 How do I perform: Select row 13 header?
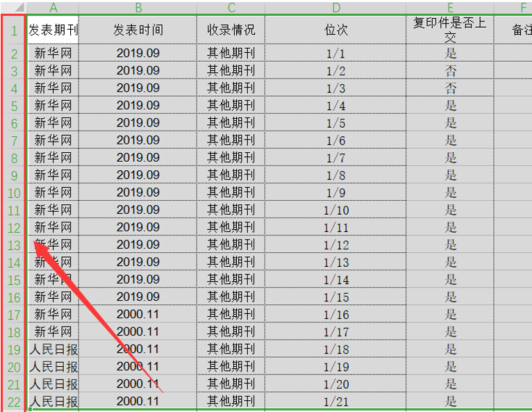coord(14,245)
